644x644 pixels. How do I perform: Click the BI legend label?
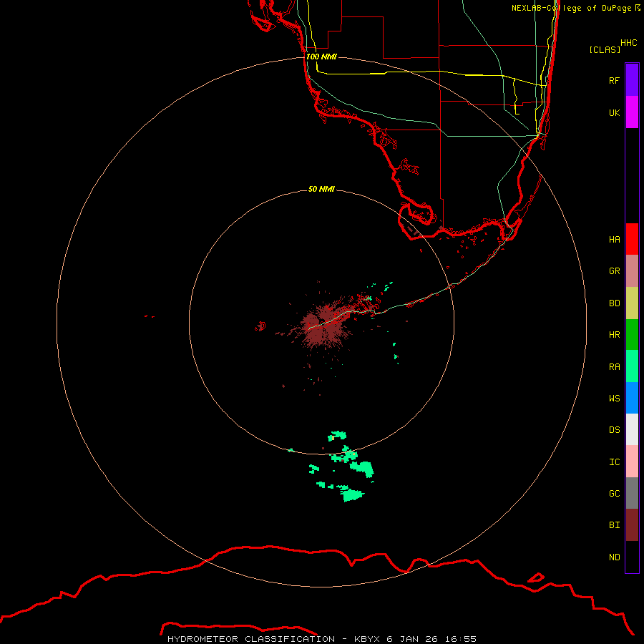(x=614, y=525)
